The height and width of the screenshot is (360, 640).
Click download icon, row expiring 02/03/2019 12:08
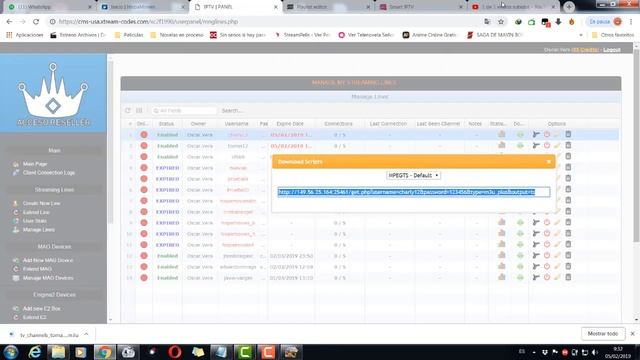[x=520, y=267]
